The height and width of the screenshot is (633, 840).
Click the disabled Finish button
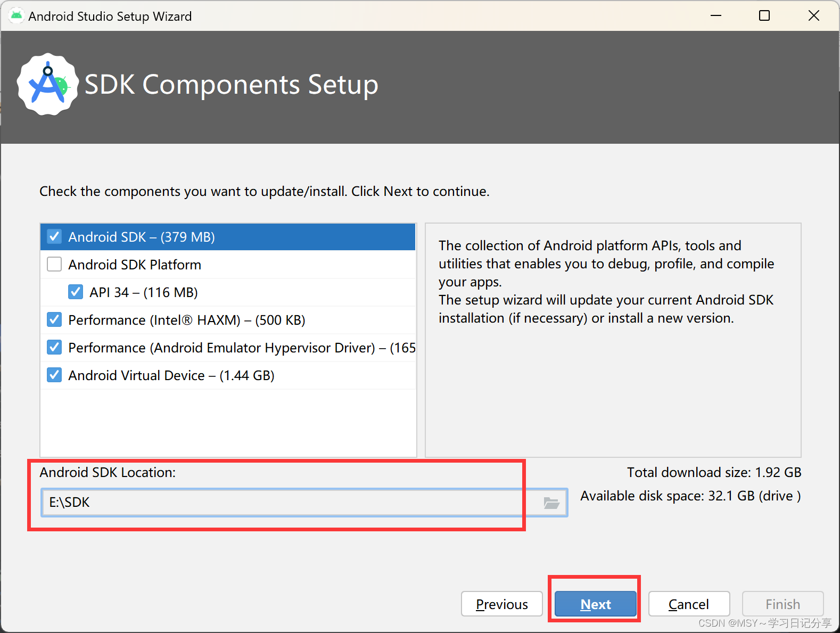[783, 604]
